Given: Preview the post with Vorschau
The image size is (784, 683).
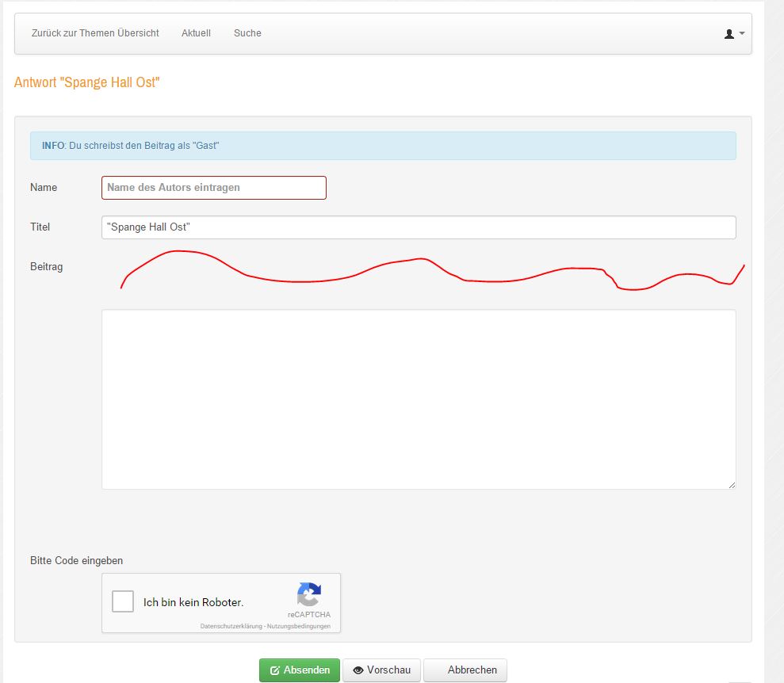Looking at the screenshot, I should click(381, 670).
